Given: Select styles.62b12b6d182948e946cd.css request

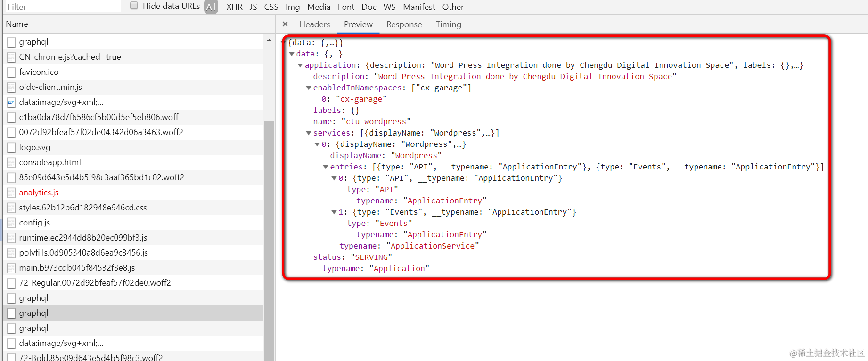Looking at the screenshot, I should 133,208.
